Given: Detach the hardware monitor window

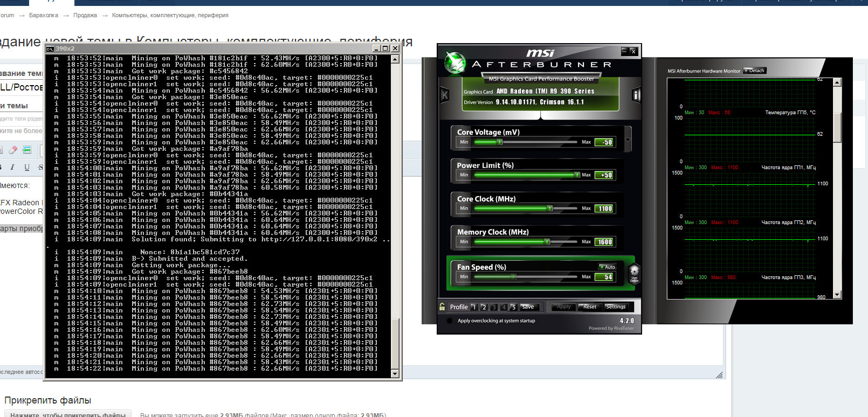Looking at the screenshot, I should click(x=755, y=71).
